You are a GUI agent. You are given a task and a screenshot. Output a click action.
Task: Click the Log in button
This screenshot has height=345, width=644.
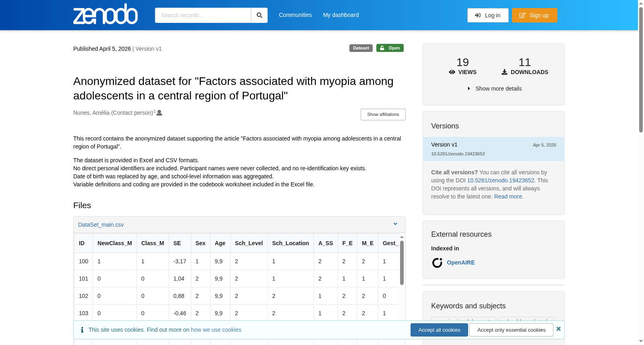[488, 15]
